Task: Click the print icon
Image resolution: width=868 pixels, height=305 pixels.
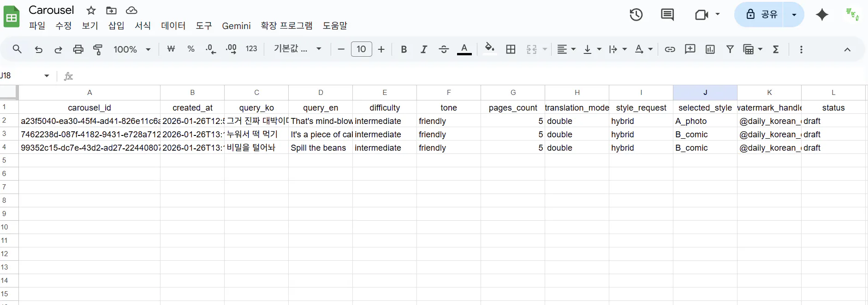Action: pos(78,49)
